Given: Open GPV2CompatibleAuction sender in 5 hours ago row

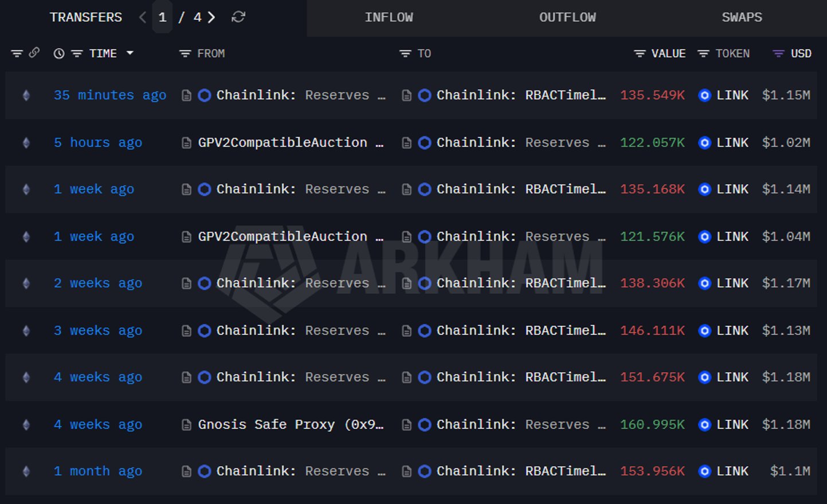Looking at the screenshot, I should coord(291,143).
